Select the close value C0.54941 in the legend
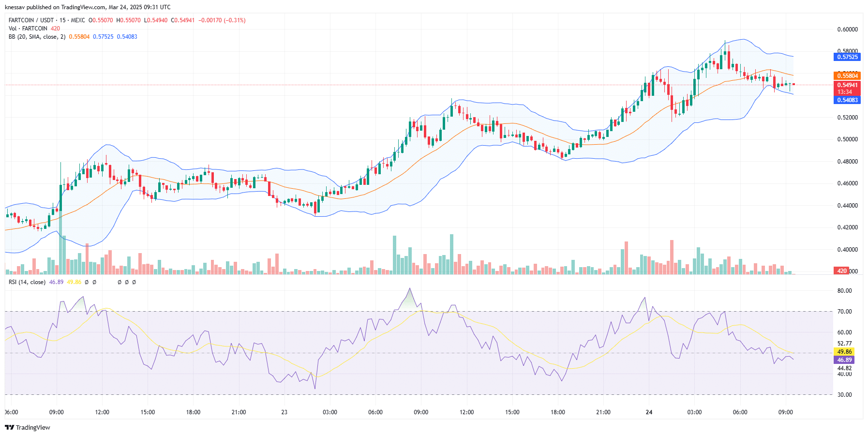 point(183,20)
